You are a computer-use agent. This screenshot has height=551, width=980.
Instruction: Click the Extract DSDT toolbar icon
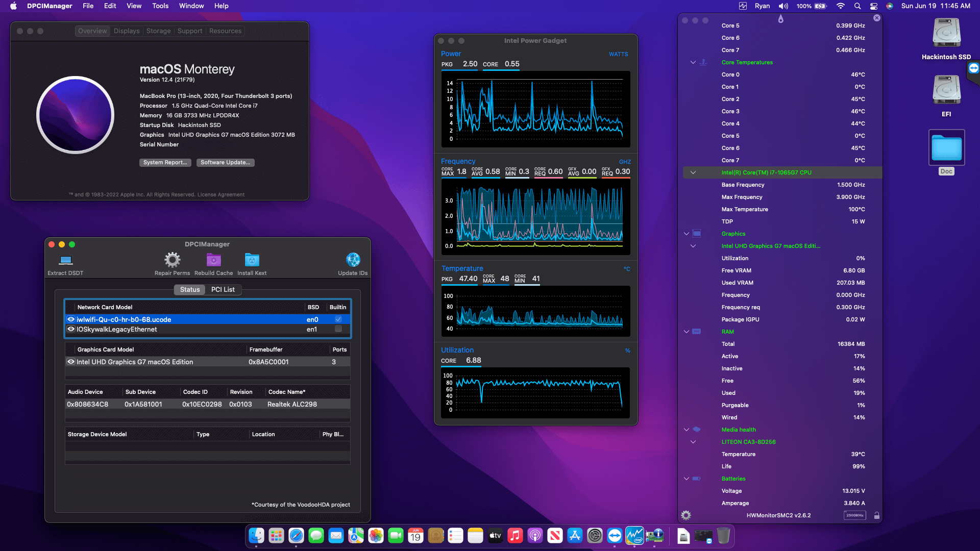[65, 261]
